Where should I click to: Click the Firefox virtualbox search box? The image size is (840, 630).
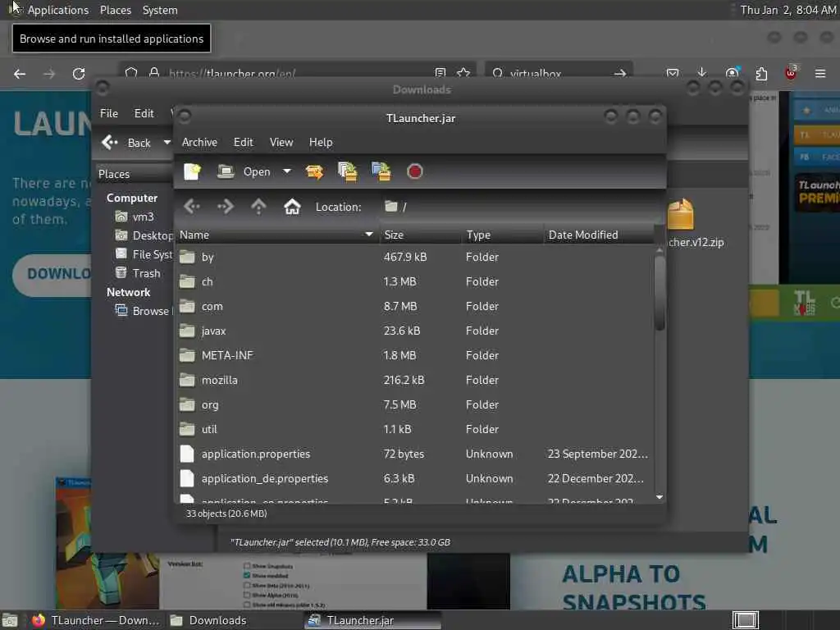tap(559, 73)
